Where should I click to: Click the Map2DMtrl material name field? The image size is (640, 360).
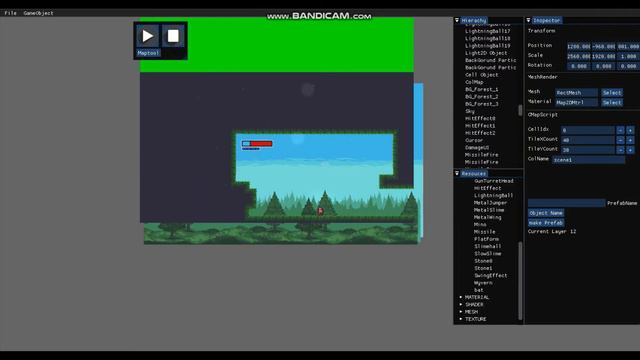pos(576,102)
